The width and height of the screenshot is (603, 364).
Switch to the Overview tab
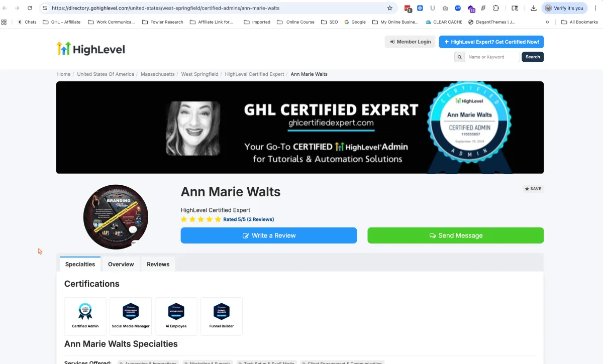pyautogui.click(x=121, y=264)
